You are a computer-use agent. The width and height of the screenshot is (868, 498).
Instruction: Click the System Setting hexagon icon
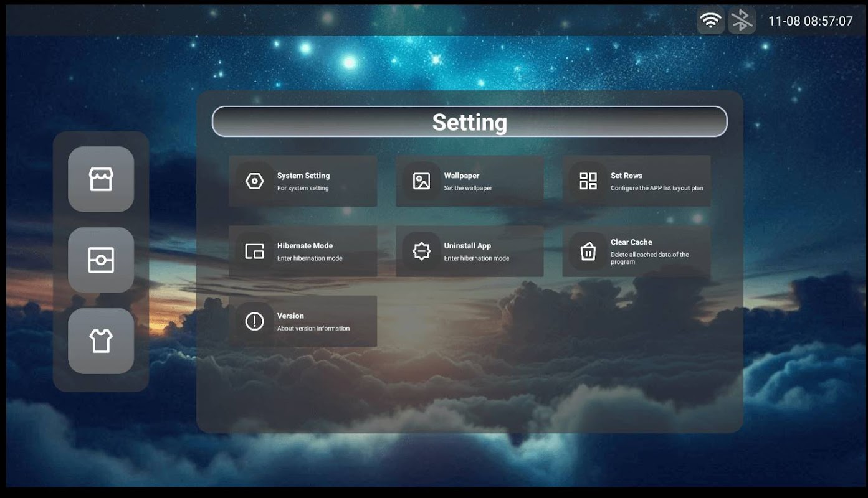coord(254,181)
